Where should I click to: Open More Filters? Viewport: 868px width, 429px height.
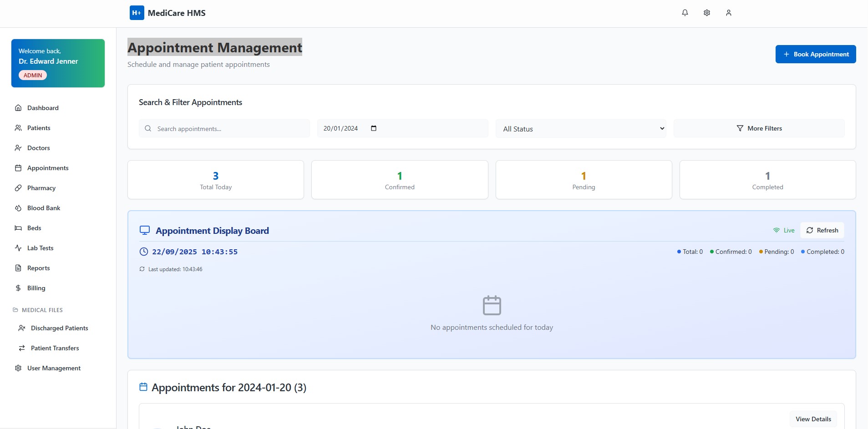(x=759, y=128)
